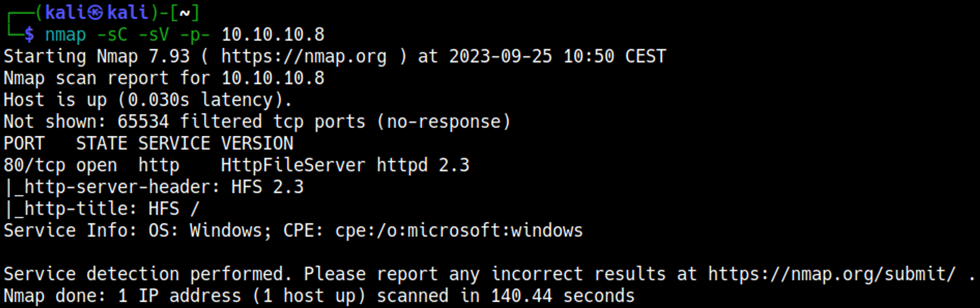Click the VERSION column header
980x308 pixels.
pyautogui.click(x=257, y=143)
